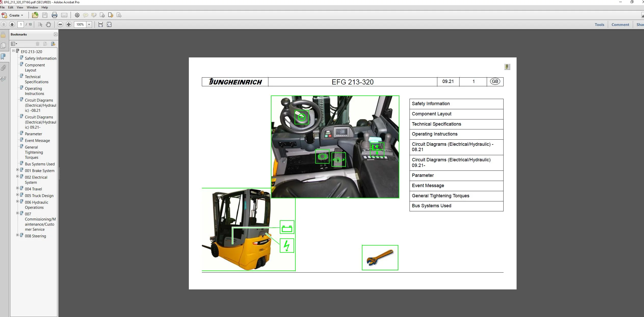The image size is (644, 317).
Task: Open the Comment pane
Action: [x=620, y=25]
